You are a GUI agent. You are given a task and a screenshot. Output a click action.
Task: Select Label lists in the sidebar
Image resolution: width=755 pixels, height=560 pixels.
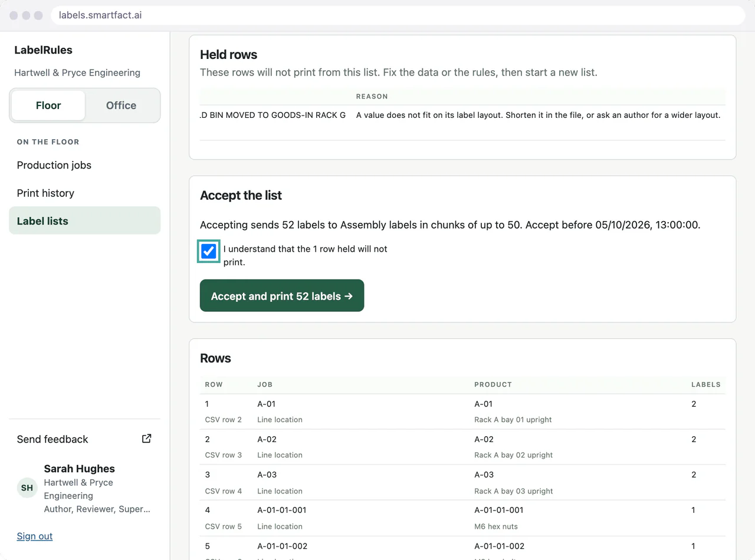[x=85, y=220]
